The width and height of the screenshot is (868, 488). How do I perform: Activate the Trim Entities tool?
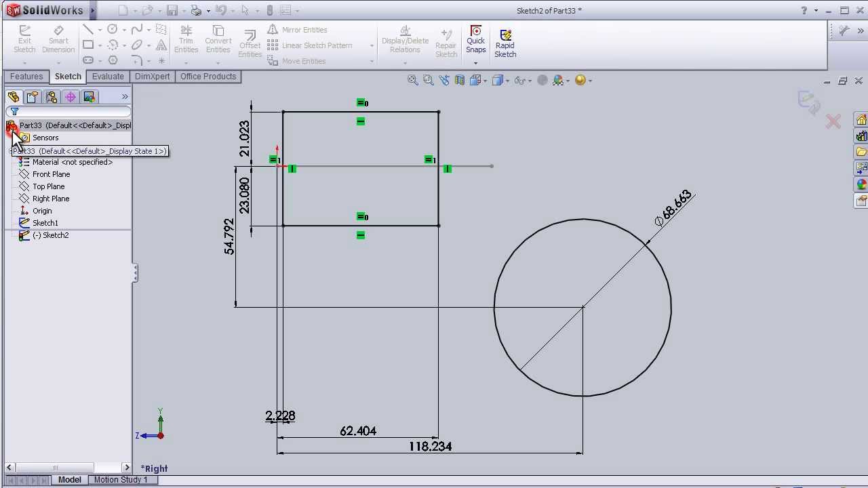pyautogui.click(x=186, y=39)
